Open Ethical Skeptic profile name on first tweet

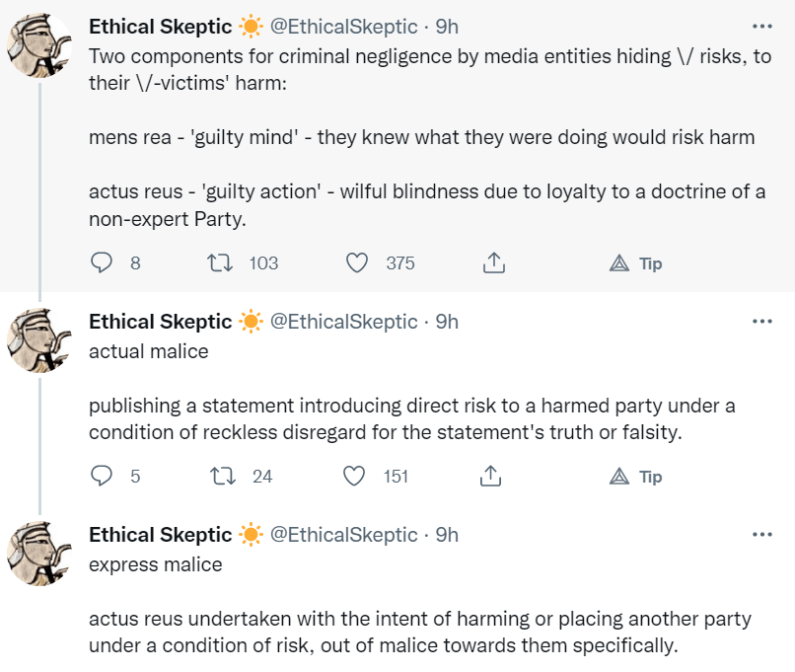160,27
